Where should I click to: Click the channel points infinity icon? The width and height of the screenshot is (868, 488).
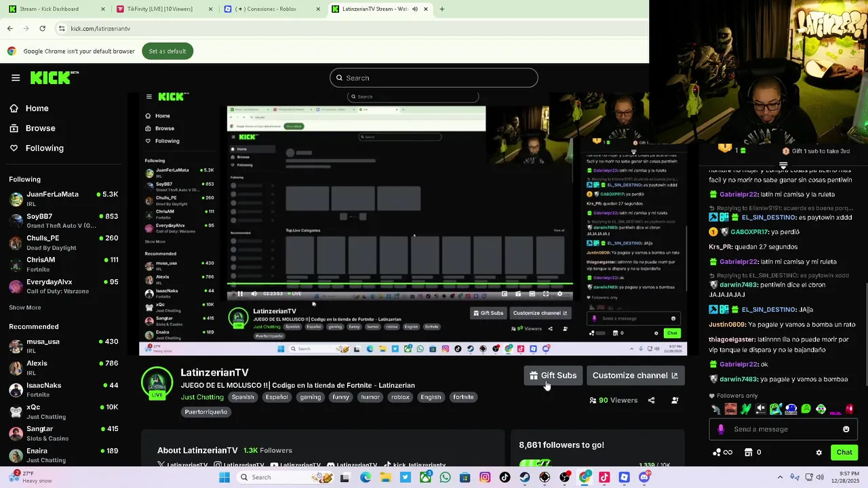point(728,452)
